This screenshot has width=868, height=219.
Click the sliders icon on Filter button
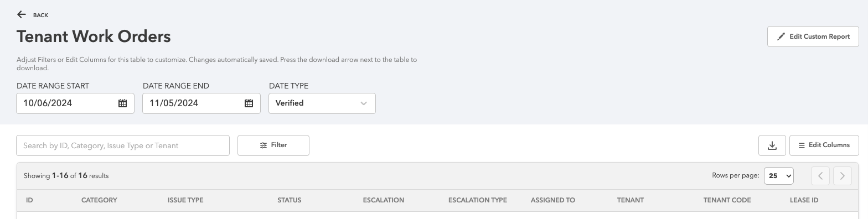(x=263, y=145)
